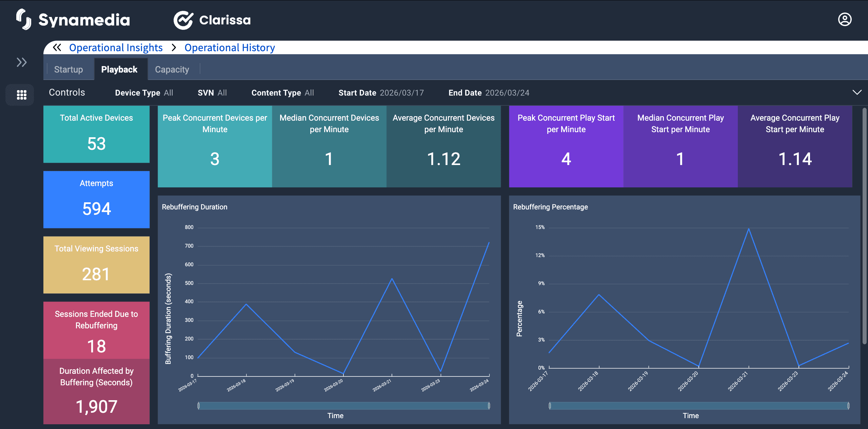Go to Operational Insights breadcrumb link
The height and width of the screenshot is (429, 868).
click(116, 48)
